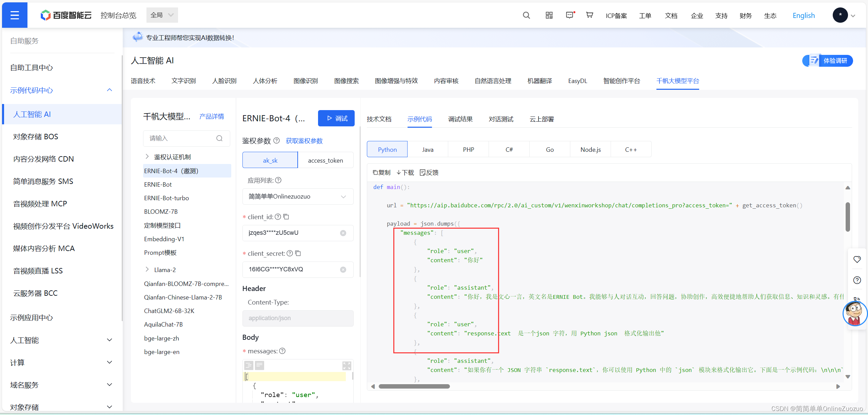This screenshot has width=868, height=415.
Task: Expand the Llama-2 tree node
Action: pyautogui.click(x=147, y=269)
